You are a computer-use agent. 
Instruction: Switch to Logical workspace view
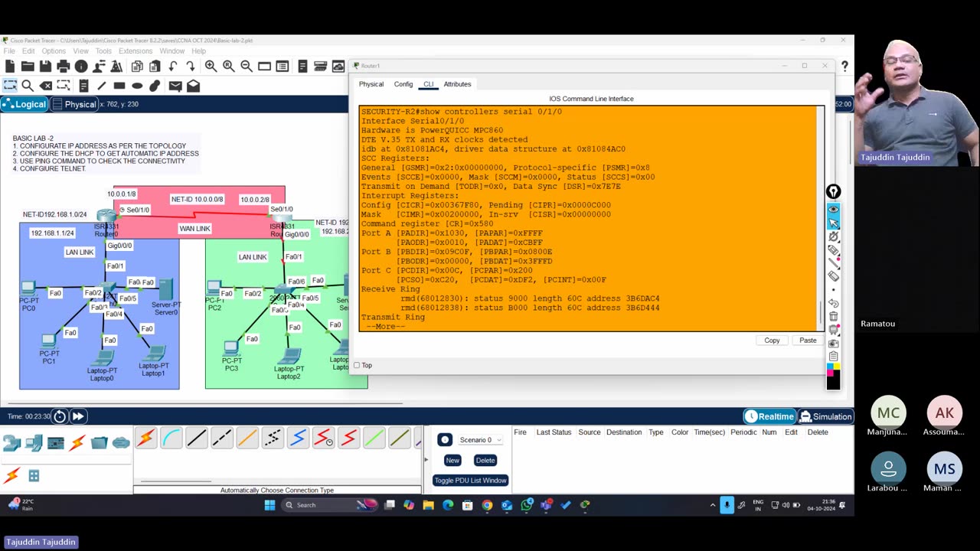(24, 104)
